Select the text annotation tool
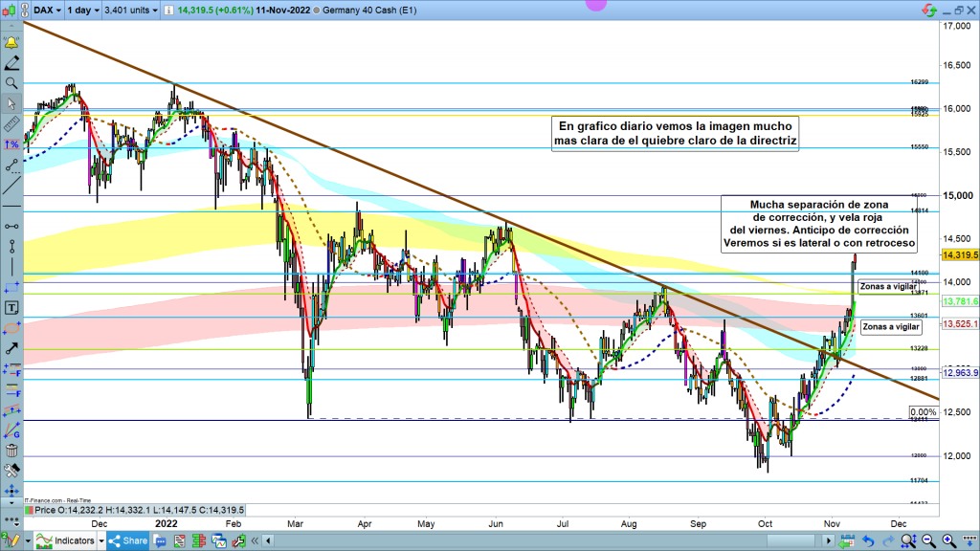 click(11, 308)
